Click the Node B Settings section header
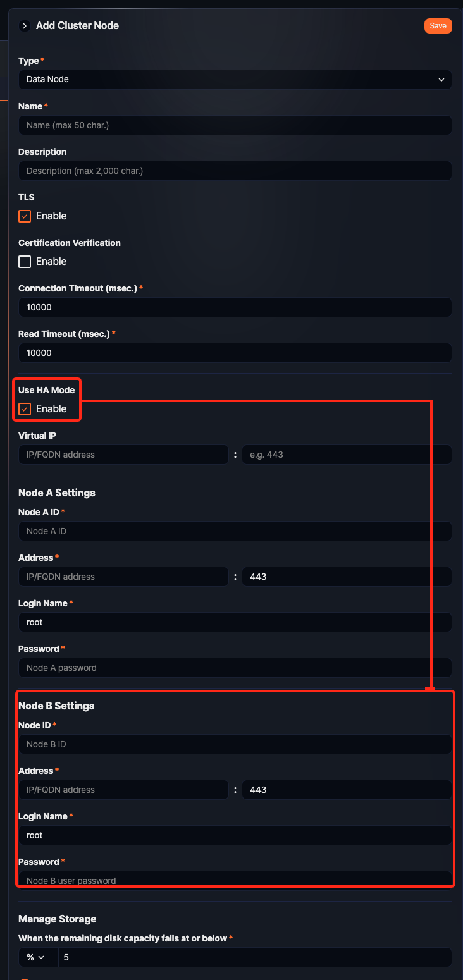This screenshot has width=463, height=980. click(56, 706)
